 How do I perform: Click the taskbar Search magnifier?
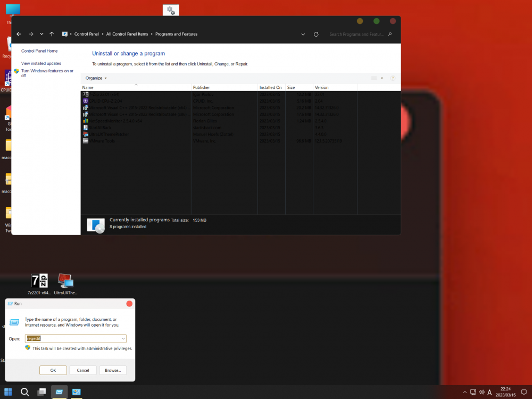pyautogui.click(x=24, y=392)
